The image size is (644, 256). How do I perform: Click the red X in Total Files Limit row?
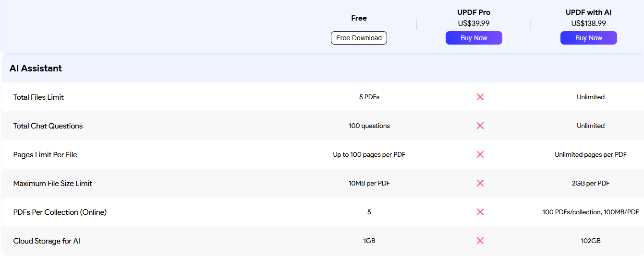coord(480,97)
